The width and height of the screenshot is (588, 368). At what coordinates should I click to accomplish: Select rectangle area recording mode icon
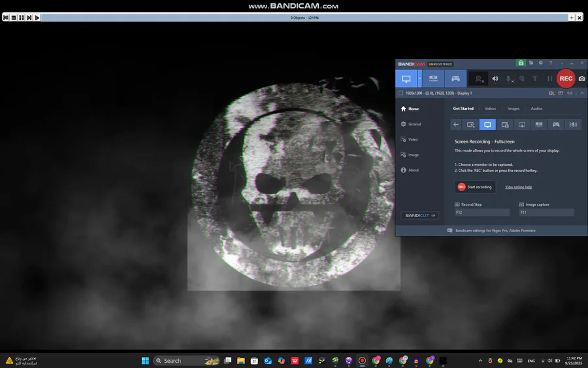click(x=470, y=125)
